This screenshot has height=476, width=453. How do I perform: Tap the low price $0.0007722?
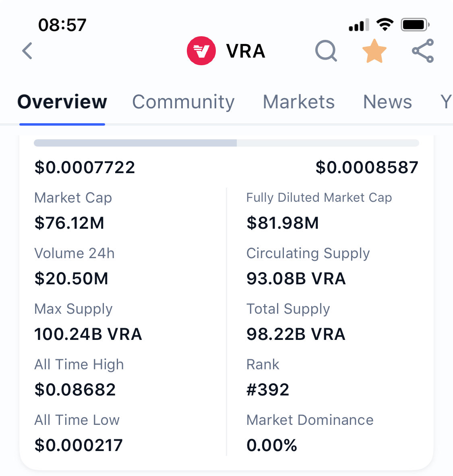click(85, 167)
